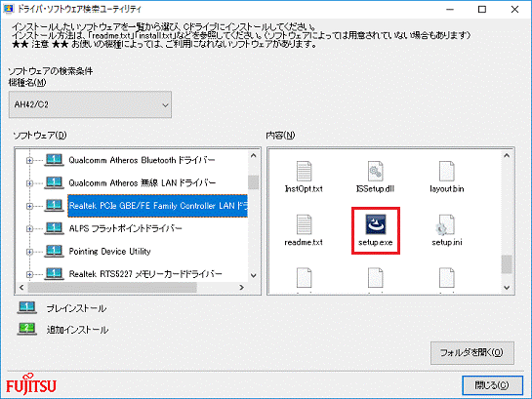Click the フォルダを開く(O) button
This screenshot has width=532, height=399.
[471, 353]
